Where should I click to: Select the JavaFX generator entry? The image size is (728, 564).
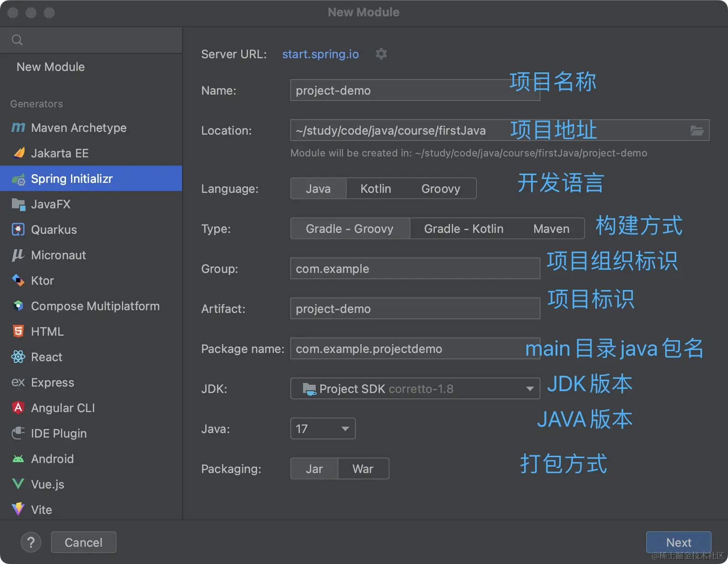pos(91,204)
